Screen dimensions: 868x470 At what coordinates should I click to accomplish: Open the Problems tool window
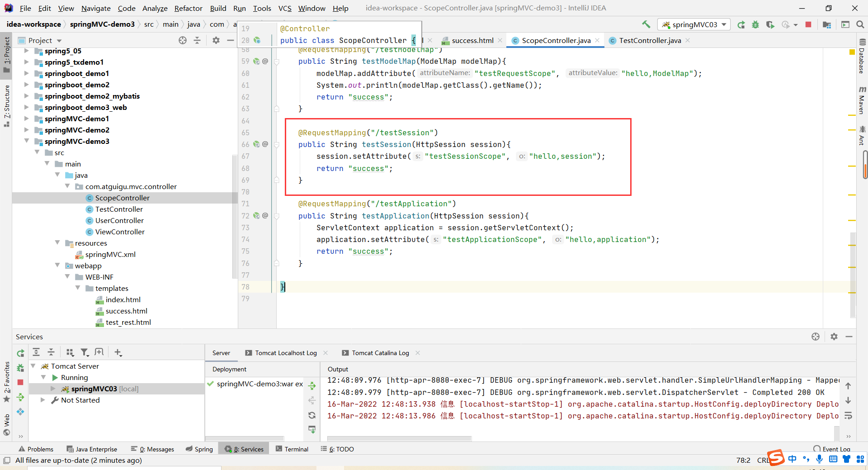coord(36,449)
